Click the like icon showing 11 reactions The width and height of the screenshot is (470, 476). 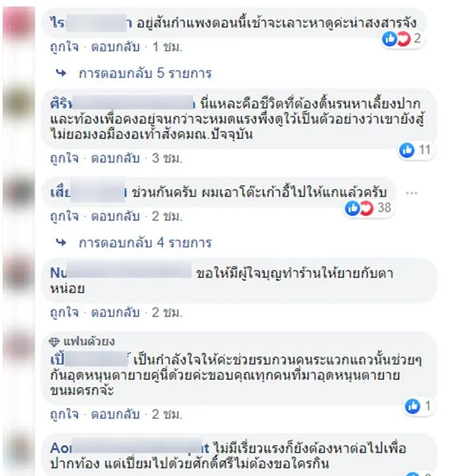(407, 150)
